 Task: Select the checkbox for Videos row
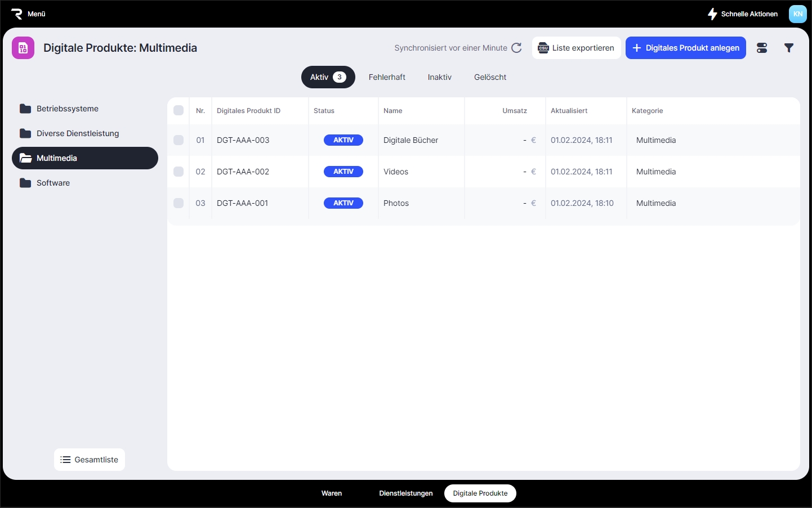(179, 172)
